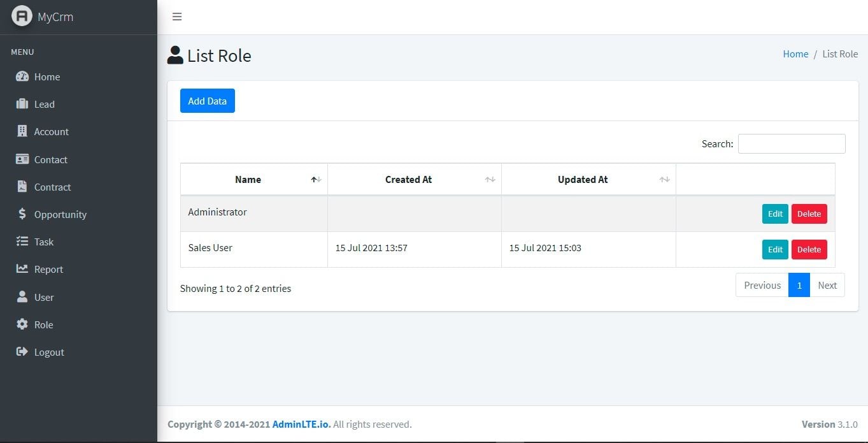Click the 15 Jul 2021 15:03 cell
This screenshot has height=443, width=868.
coord(588,249)
